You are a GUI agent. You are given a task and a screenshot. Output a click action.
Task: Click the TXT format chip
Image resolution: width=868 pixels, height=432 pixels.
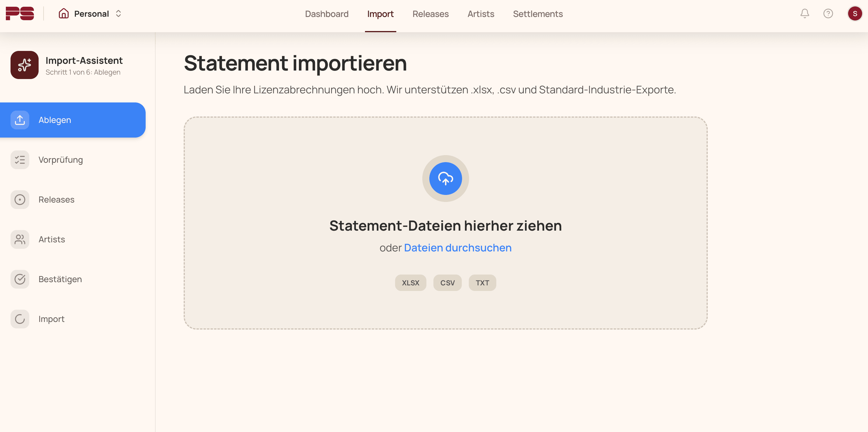click(482, 283)
